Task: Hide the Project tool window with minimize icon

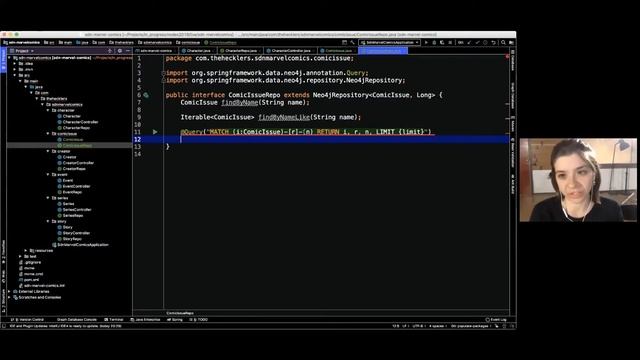Action: [128, 51]
